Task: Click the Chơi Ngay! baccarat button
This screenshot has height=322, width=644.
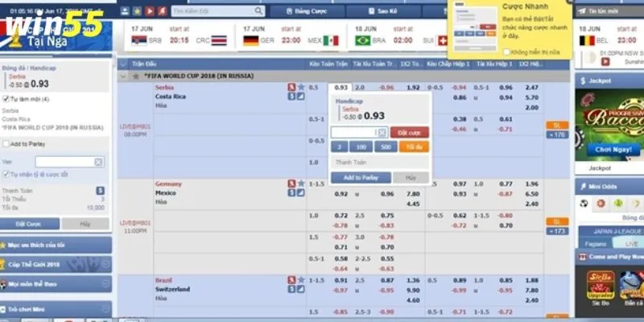Action: (x=613, y=150)
